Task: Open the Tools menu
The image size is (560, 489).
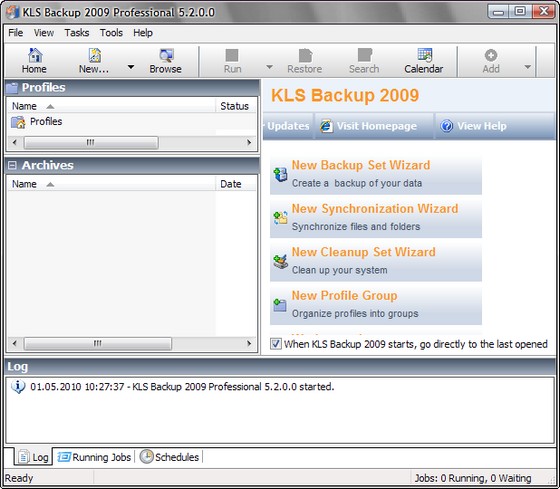Action: click(x=111, y=33)
